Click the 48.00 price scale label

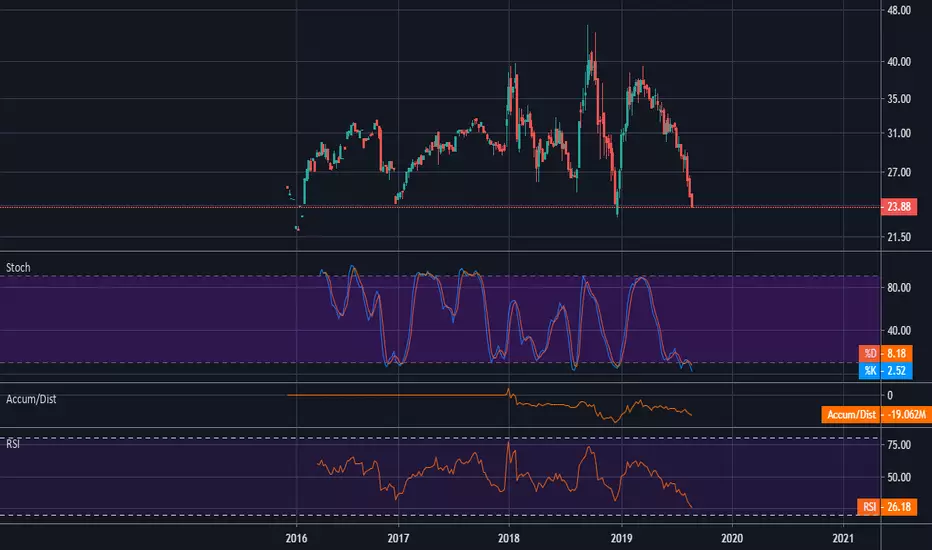tap(899, 10)
